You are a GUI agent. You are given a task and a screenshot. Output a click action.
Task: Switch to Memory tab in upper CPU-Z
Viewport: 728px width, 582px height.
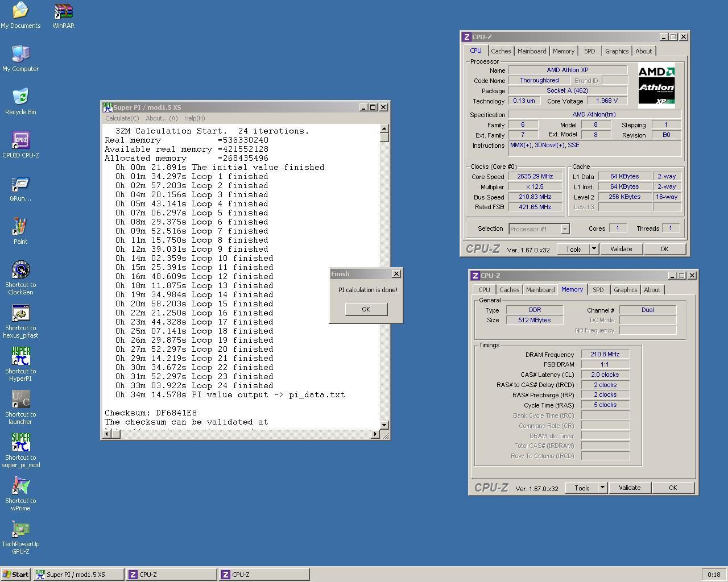point(564,51)
